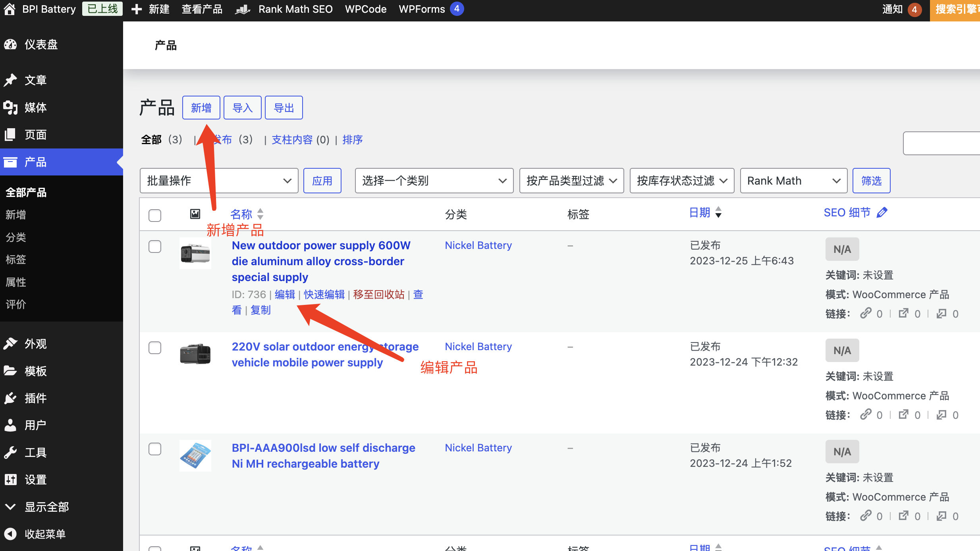Viewport: 980px width, 551px height.
Task: Open the Rank Math filter dropdown
Action: [794, 181]
